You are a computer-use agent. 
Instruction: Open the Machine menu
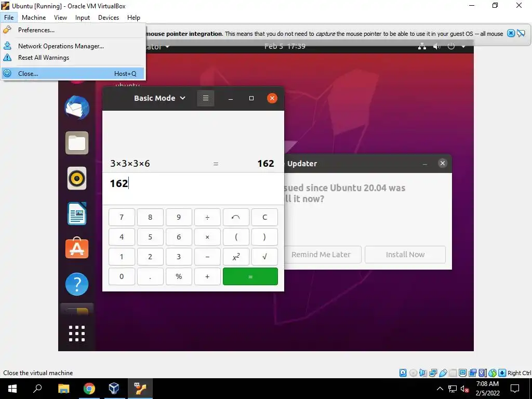(x=34, y=17)
